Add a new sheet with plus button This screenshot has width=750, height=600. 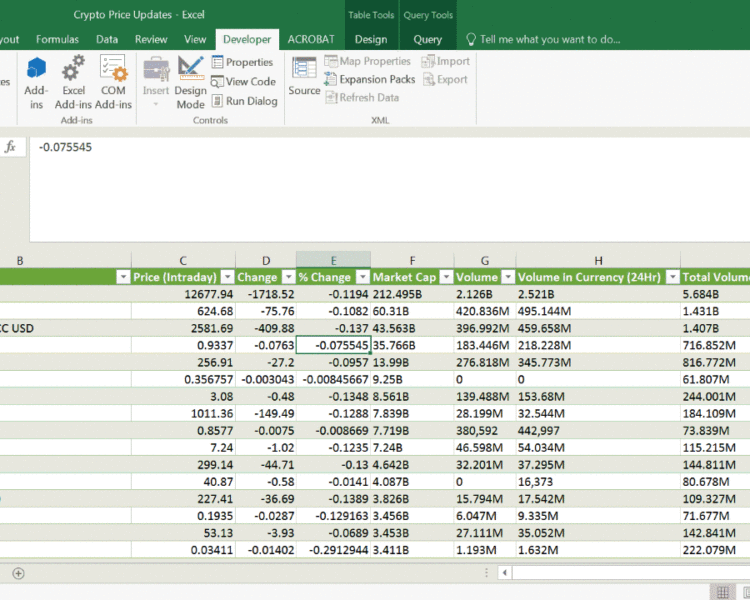click(x=18, y=573)
